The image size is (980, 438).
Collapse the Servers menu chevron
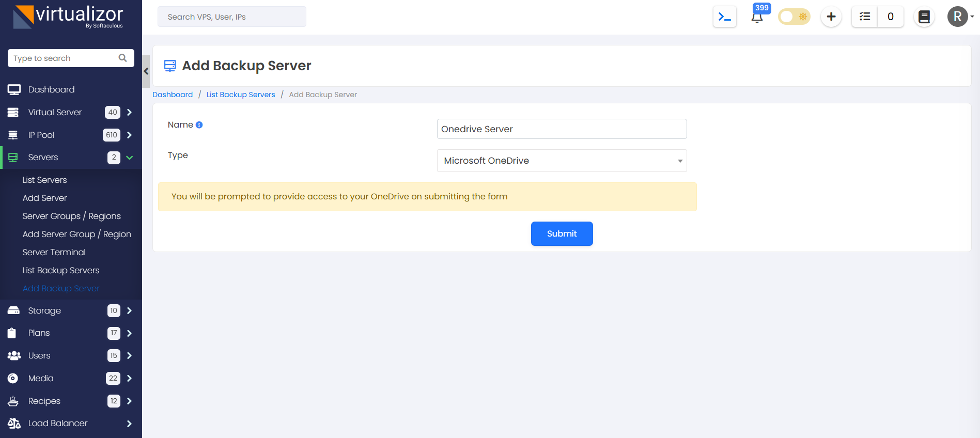130,158
